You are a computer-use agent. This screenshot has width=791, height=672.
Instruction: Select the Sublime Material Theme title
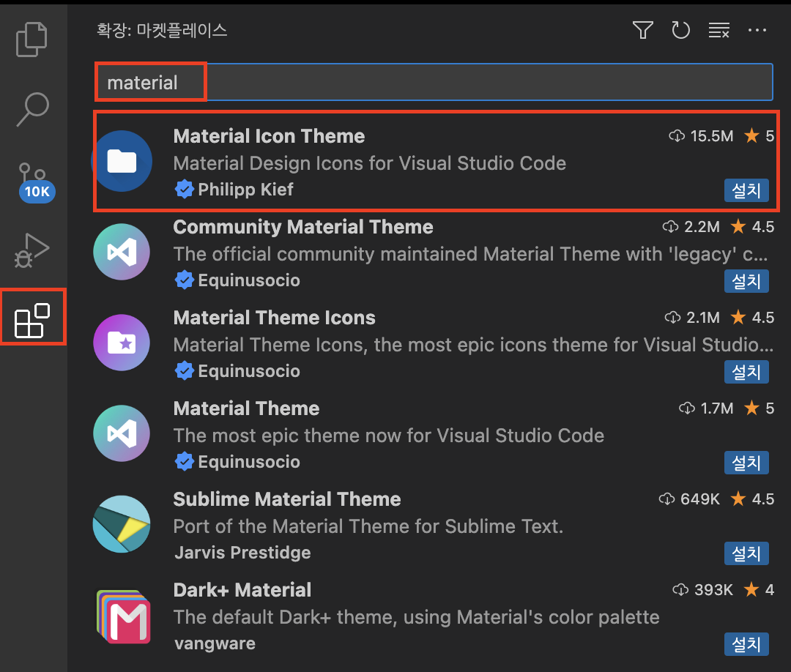pyautogui.click(x=287, y=499)
